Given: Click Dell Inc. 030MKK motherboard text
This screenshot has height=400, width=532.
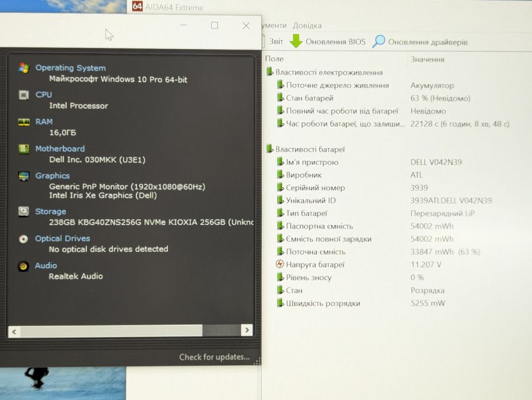Looking at the screenshot, I should point(97,160).
